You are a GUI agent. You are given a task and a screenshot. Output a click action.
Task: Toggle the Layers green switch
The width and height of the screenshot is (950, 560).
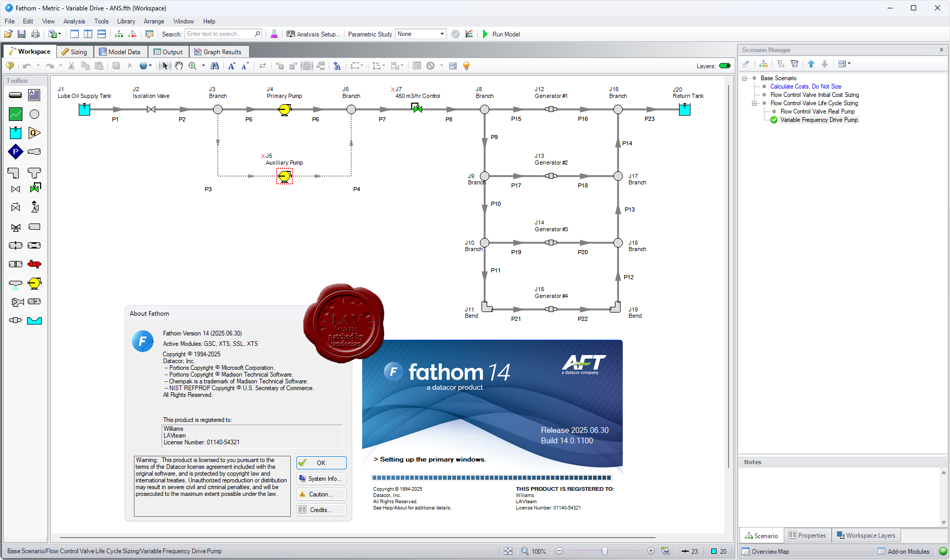click(x=725, y=66)
